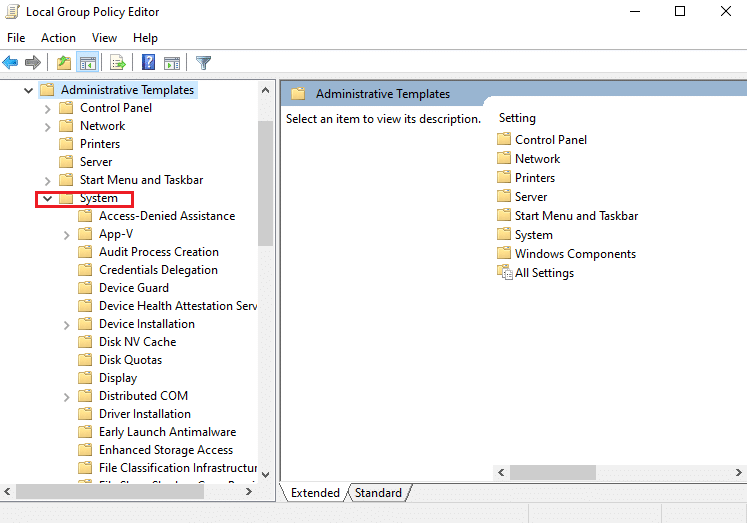Viewport: 747px width, 523px height.
Task: Click folder icon beside Server in tree
Action: (x=66, y=162)
